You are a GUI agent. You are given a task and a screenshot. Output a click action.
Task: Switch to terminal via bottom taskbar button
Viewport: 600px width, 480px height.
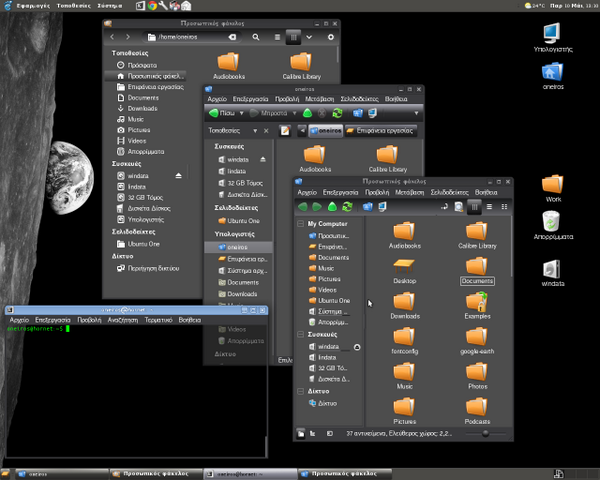click(x=250, y=474)
